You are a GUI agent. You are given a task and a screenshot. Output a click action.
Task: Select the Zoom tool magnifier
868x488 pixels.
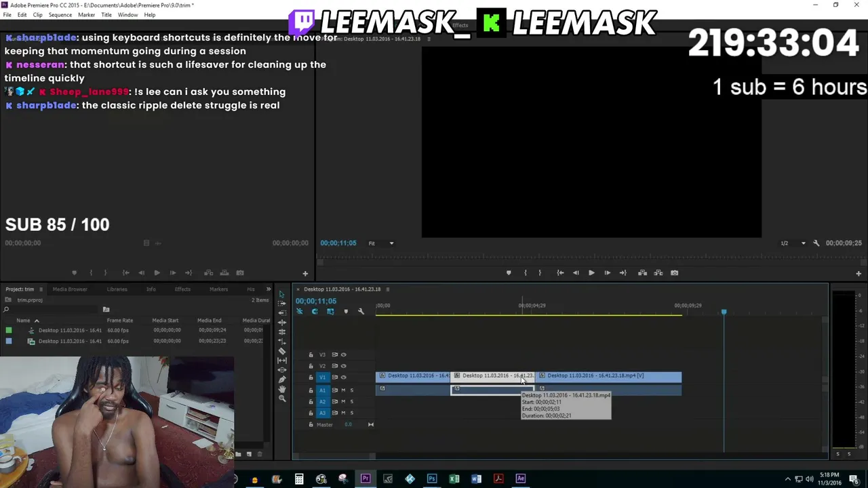(x=282, y=398)
